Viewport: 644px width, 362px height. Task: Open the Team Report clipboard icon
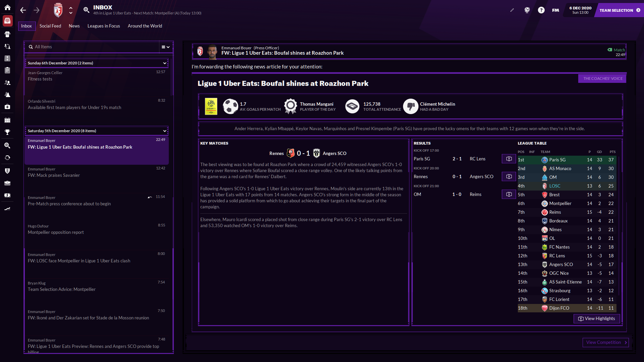click(x=7, y=70)
